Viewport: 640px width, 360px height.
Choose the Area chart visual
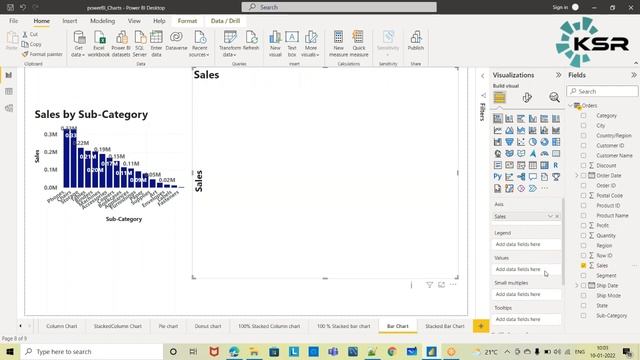509,130
